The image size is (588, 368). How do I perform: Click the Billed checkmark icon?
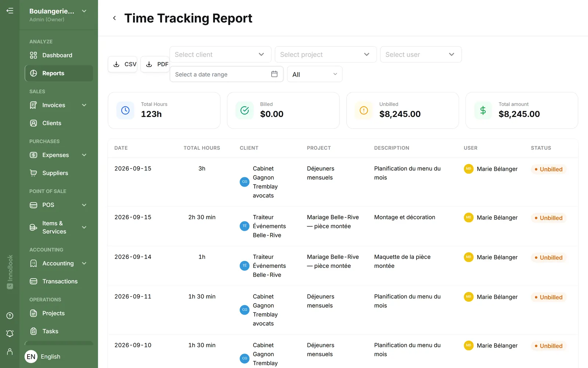(x=244, y=110)
